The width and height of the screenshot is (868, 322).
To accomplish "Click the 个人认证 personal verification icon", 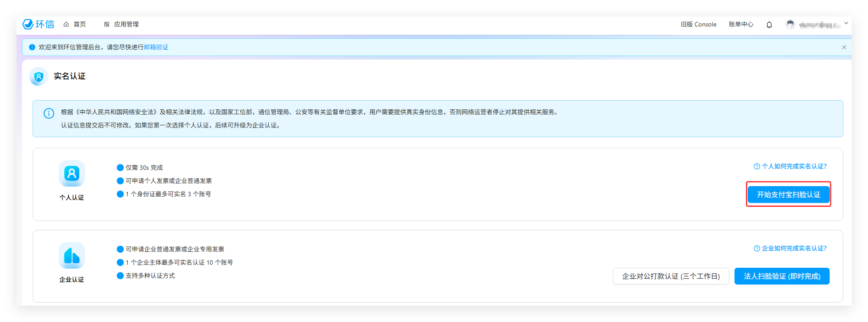I will (72, 173).
